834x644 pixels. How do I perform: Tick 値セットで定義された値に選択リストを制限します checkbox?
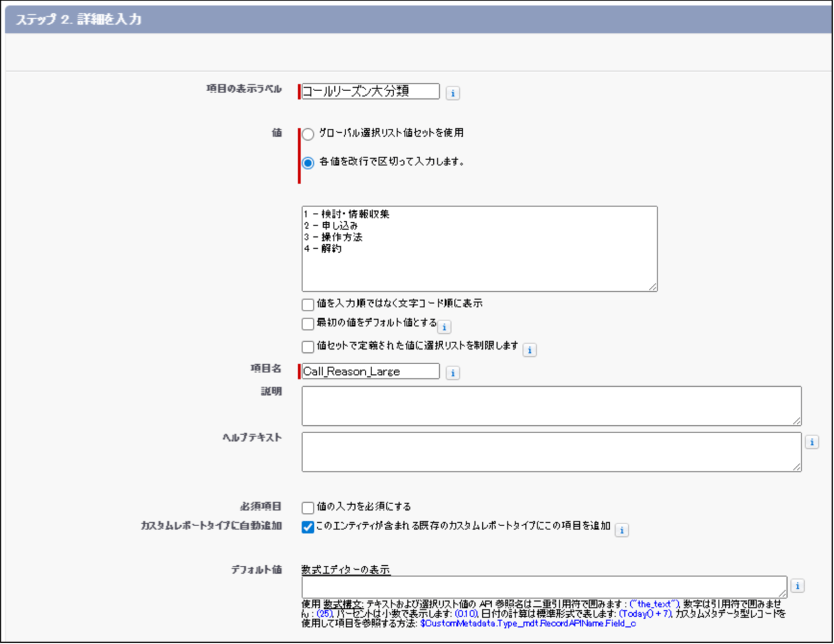(308, 346)
